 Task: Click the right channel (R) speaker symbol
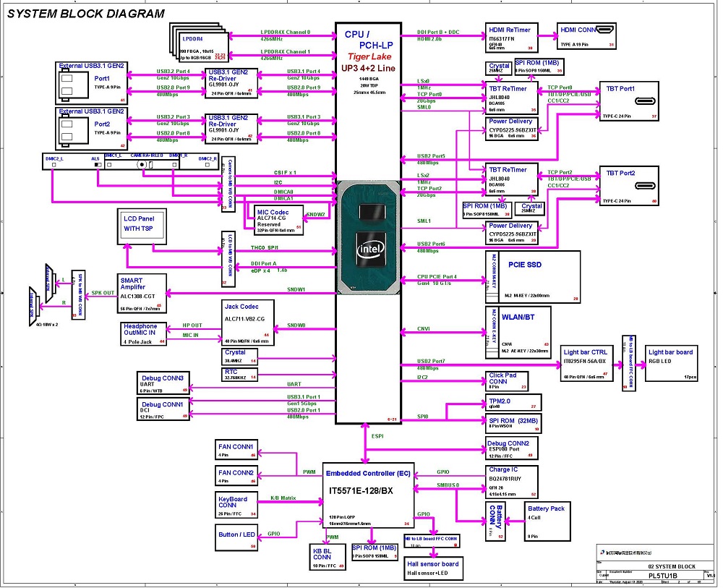pyautogui.click(x=34, y=306)
